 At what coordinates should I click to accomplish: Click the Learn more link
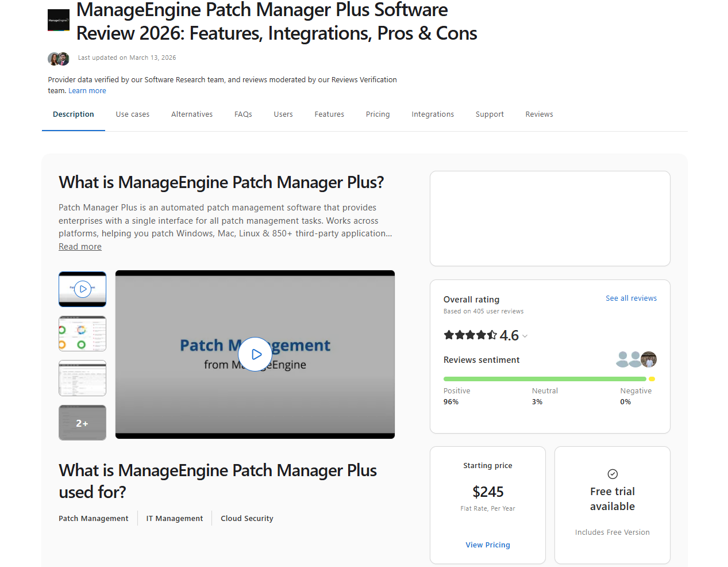coord(87,91)
